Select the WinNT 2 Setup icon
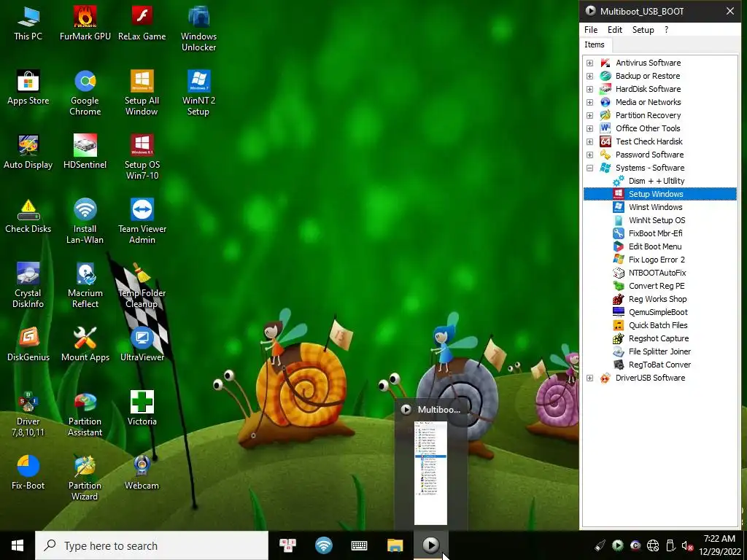747x560 pixels. [198, 93]
